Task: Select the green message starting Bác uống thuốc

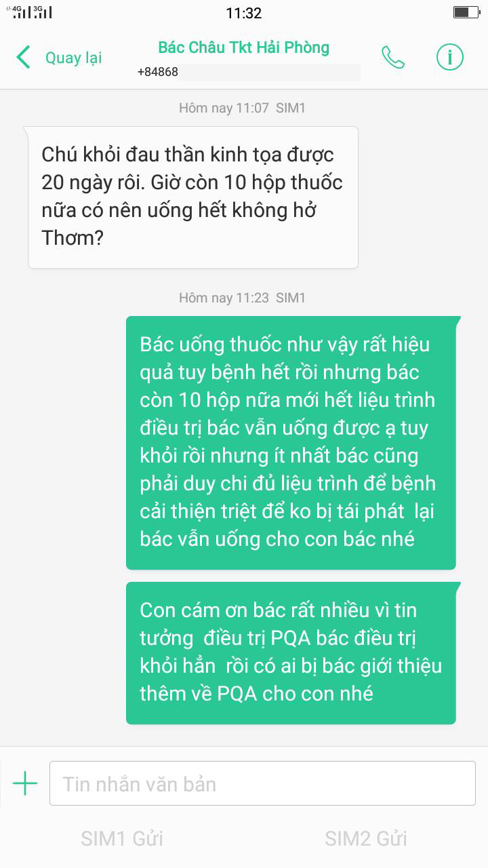Action: pos(291,443)
